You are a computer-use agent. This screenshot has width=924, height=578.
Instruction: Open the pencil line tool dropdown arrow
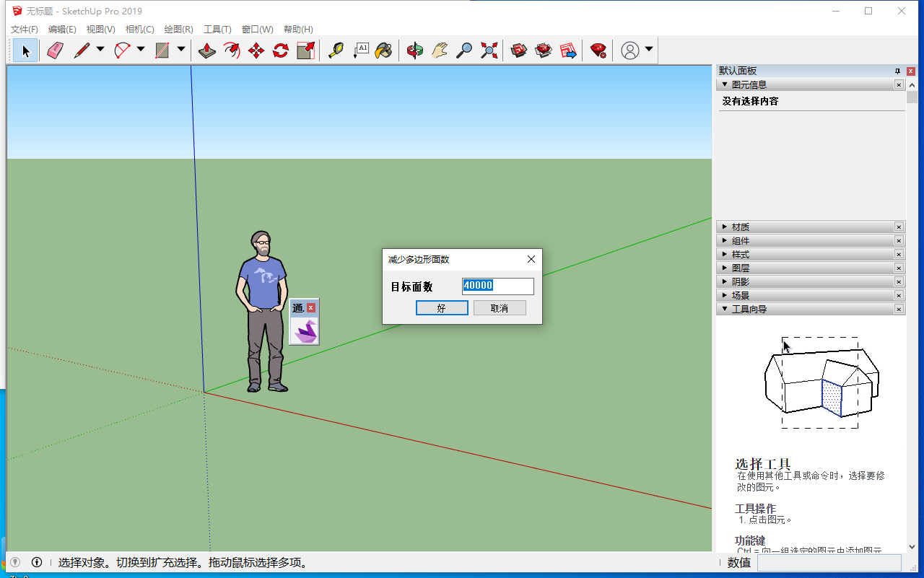tap(100, 50)
